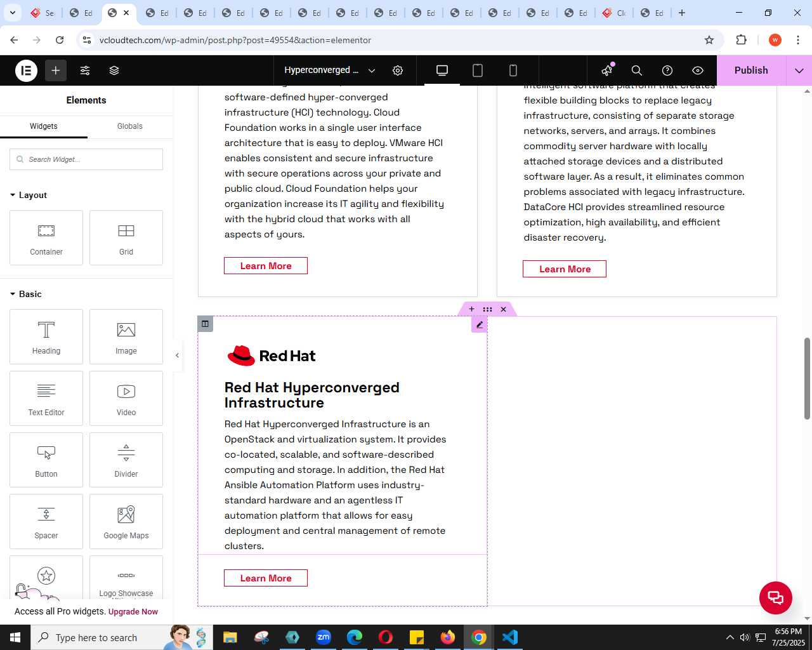The height and width of the screenshot is (650, 812).
Task: Open the Elementor logo menu
Action: tap(27, 70)
